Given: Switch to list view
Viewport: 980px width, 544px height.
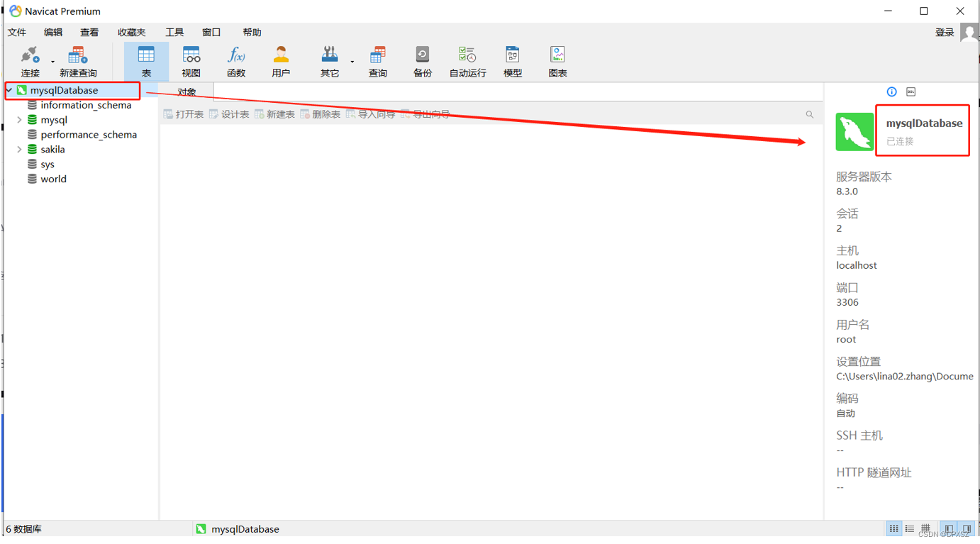Looking at the screenshot, I should [x=910, y=528].
